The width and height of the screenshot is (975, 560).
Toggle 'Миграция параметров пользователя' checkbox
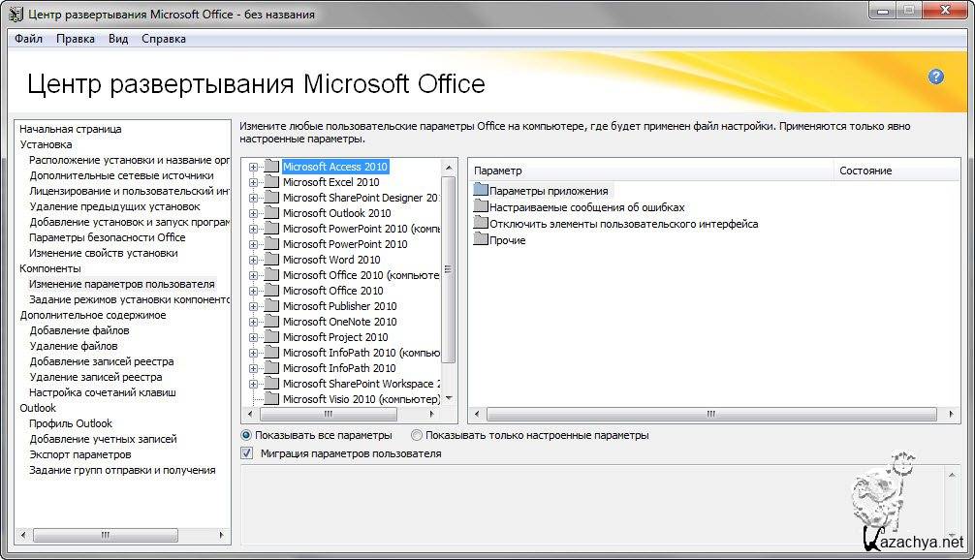(246, 453)
